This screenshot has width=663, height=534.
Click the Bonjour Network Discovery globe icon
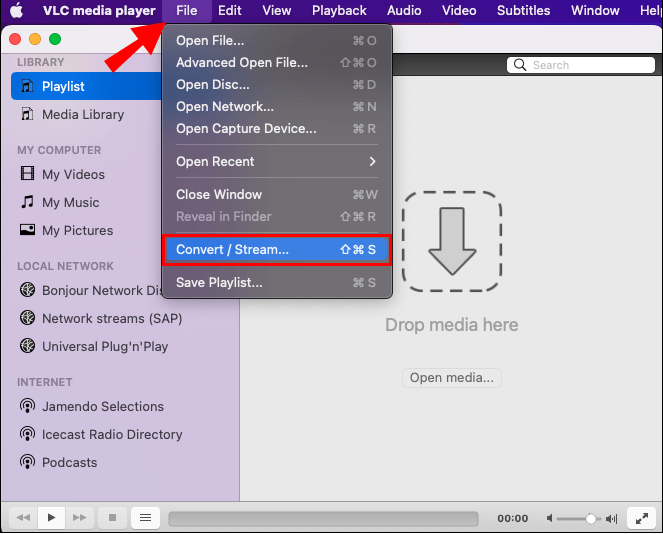[x=27, y=290]
